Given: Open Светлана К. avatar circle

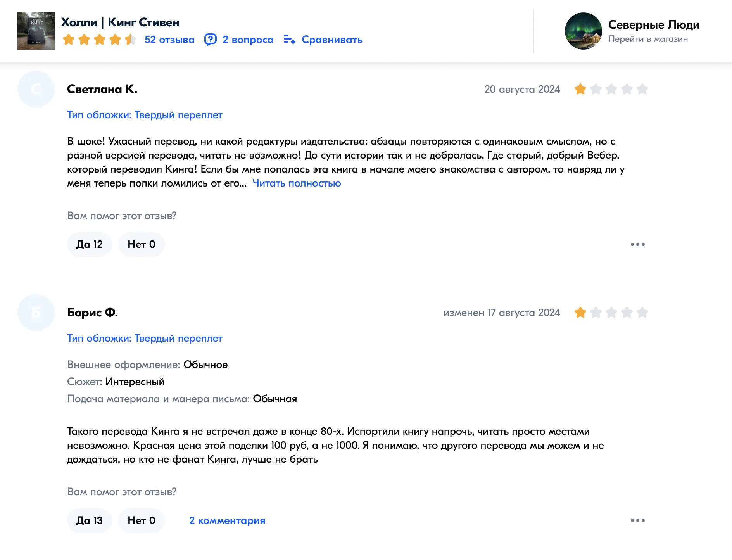Looking at the screenshot, I should (36, 89).
